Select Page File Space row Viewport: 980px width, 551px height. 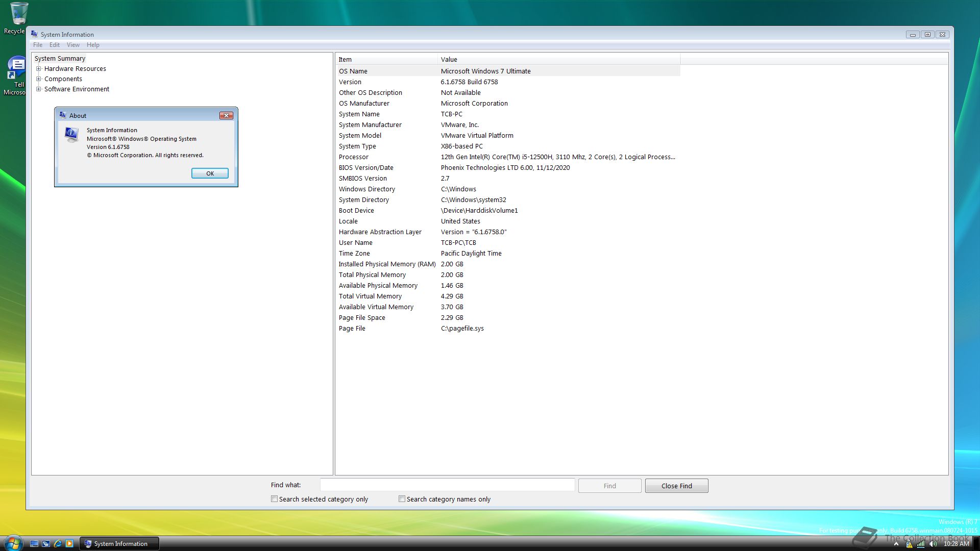(508, 318)
